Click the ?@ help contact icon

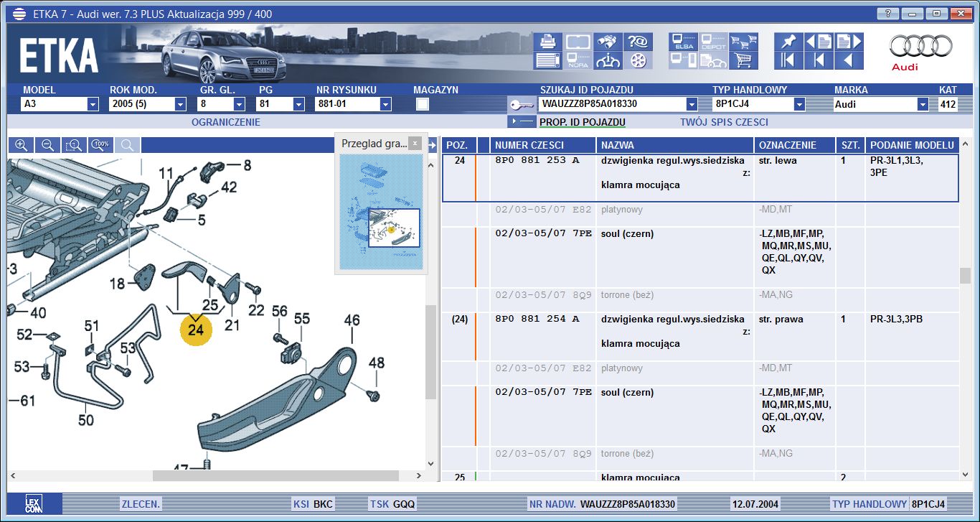tap(637, 42)
